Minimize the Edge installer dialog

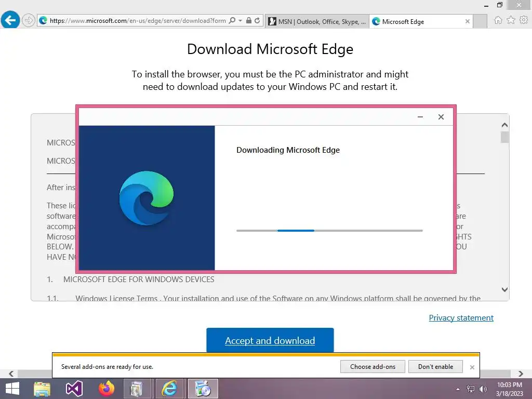pos(420,117)
